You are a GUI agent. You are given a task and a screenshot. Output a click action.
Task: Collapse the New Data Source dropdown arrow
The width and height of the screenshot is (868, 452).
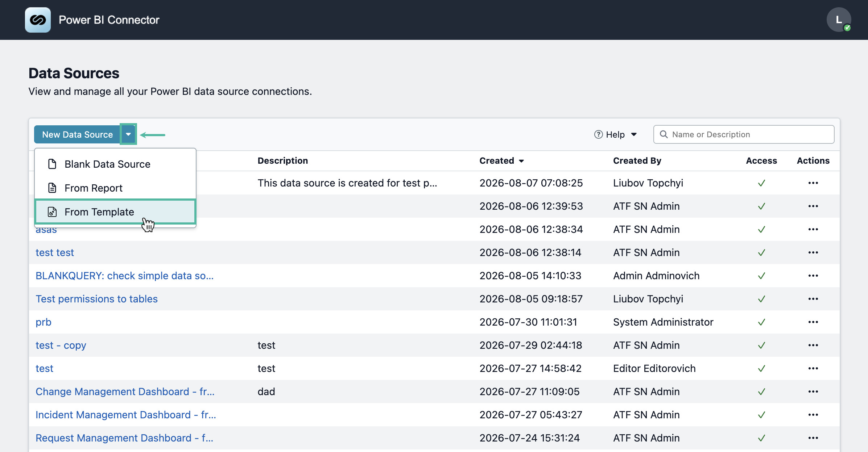(128, 134)
